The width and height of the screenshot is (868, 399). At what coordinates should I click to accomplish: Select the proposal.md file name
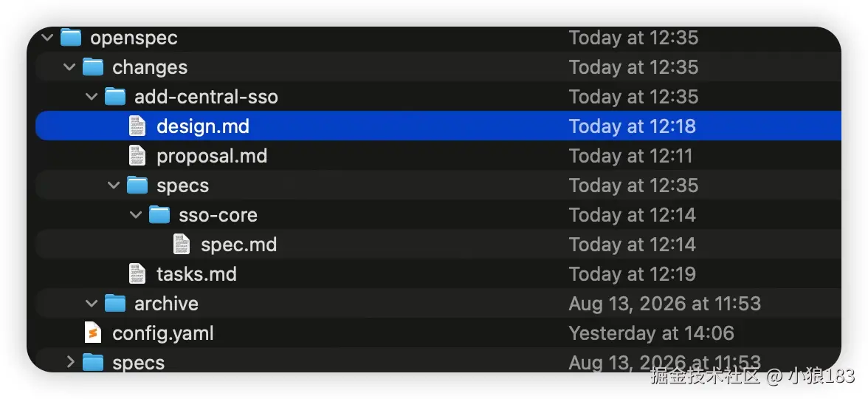(x=212, y=157)
